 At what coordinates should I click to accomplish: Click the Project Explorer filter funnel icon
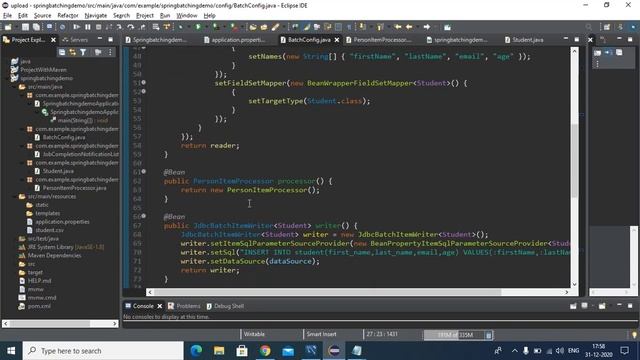tap(83, 52)
